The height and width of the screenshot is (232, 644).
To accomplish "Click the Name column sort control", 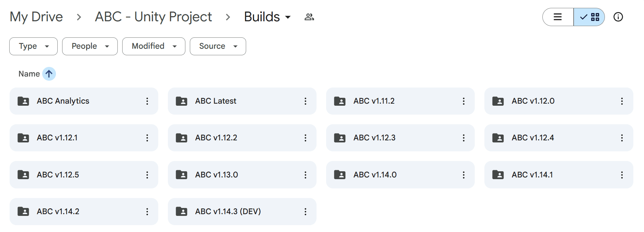I will pos(29,73).
